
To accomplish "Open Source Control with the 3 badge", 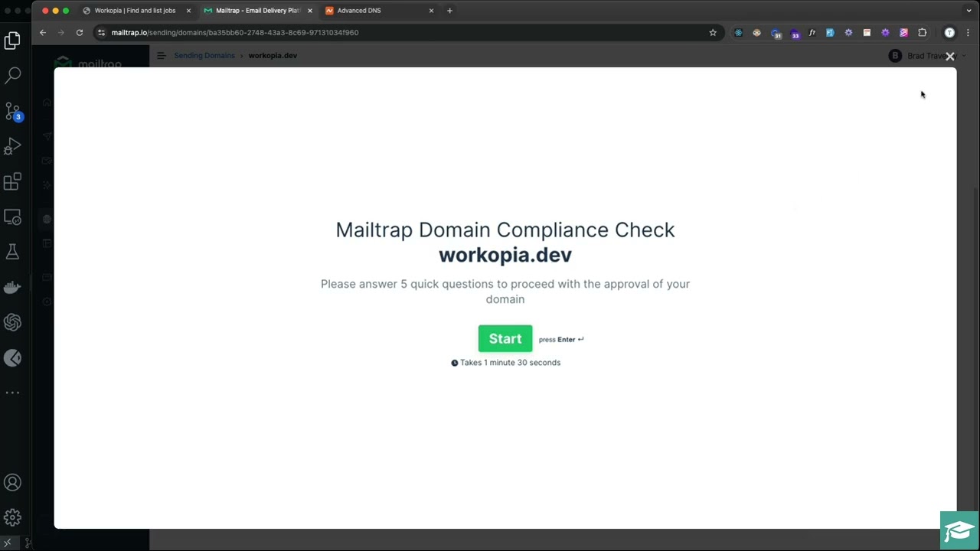I will pos(12,112).
